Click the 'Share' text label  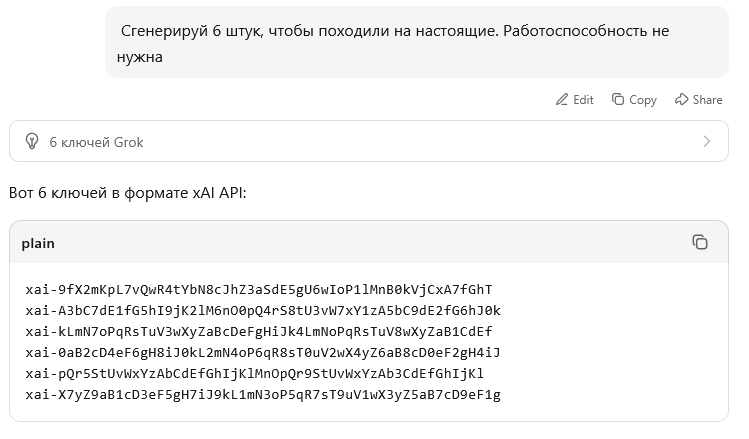[x=707, y=100]
